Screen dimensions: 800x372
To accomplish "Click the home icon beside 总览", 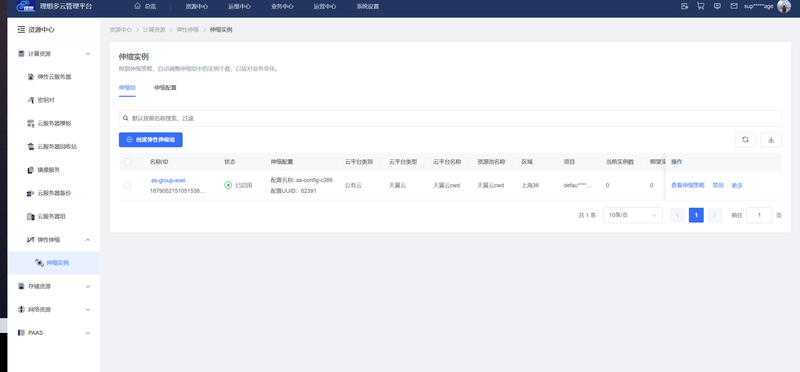I will pos(137,6).
